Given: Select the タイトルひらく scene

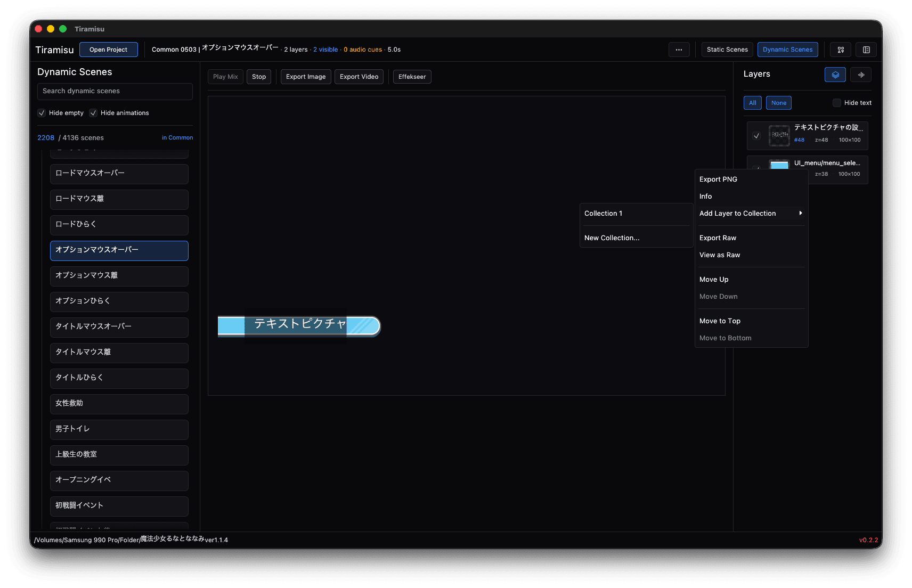Looking at the screenshot, I should click(119, 378).
